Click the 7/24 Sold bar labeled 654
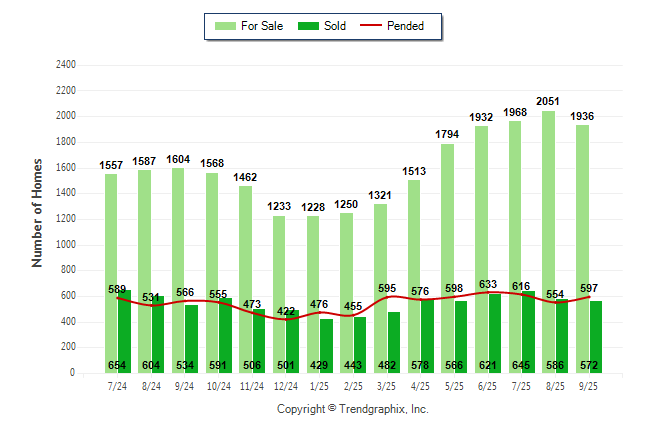Viewport: 646px width, 434px height. 125,330
